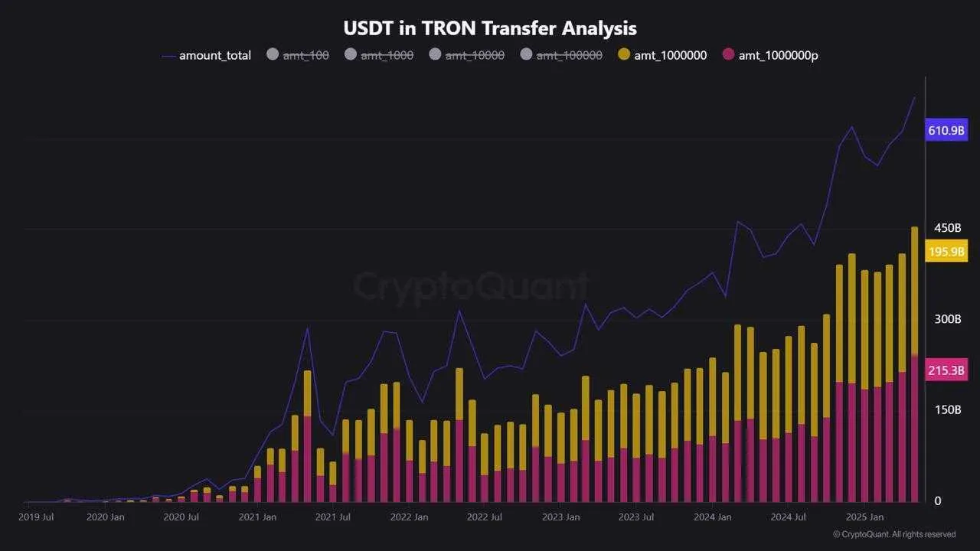Click the amount_total line legend icon
This screenshot has width=980, height=551.
coord(169,55)
